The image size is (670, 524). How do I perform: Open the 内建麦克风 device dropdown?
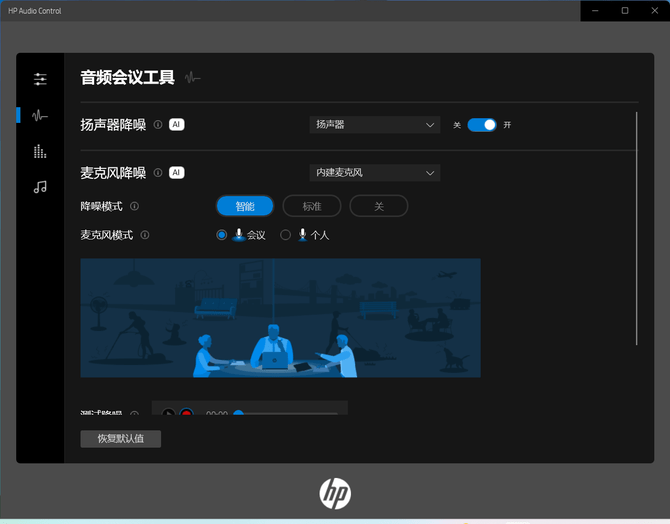375,172
